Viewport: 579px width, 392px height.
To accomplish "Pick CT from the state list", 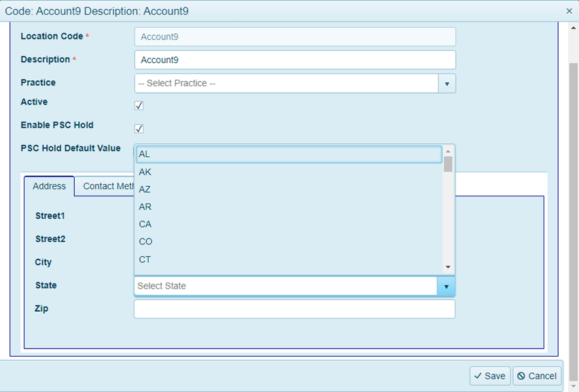I will (289, 260).
